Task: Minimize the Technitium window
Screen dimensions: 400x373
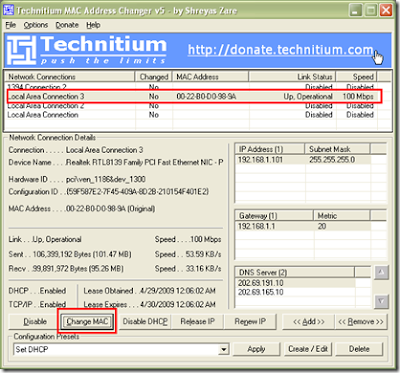Action: (356, 10)
